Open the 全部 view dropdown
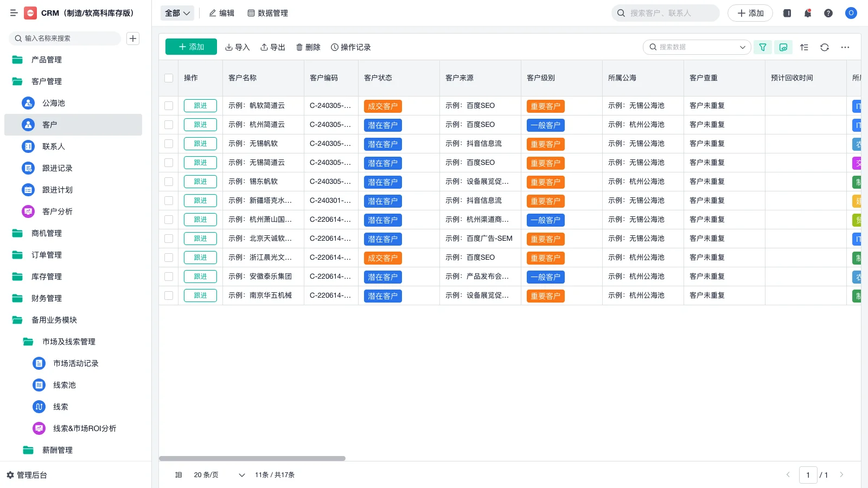This screenshot has height=488, width=868. [177, 13]
